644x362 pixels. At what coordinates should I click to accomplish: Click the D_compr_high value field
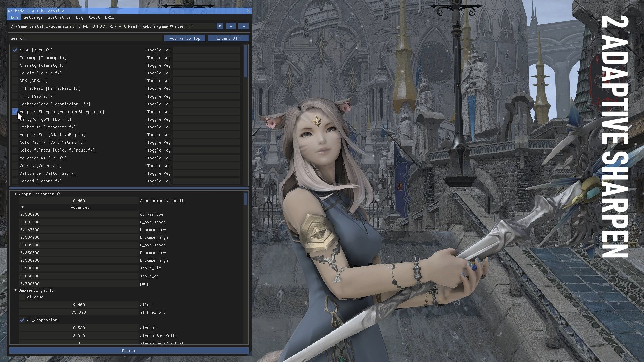(x=79, y=260)
